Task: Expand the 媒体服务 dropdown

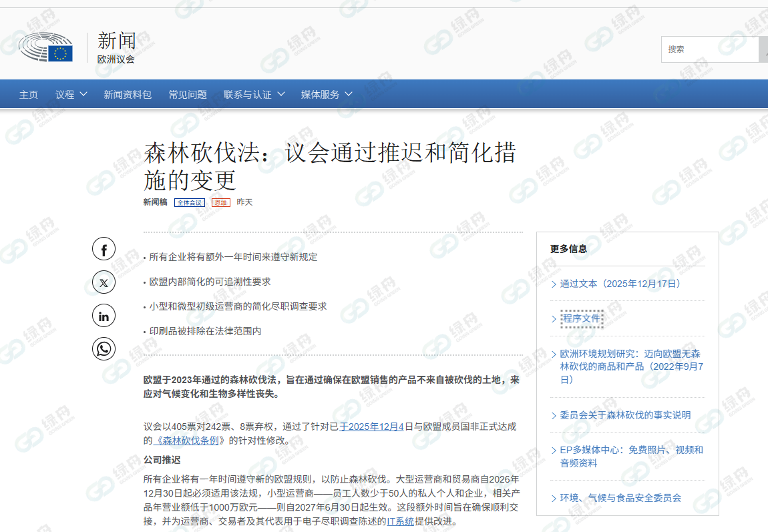Action: [x=326, y=95]
